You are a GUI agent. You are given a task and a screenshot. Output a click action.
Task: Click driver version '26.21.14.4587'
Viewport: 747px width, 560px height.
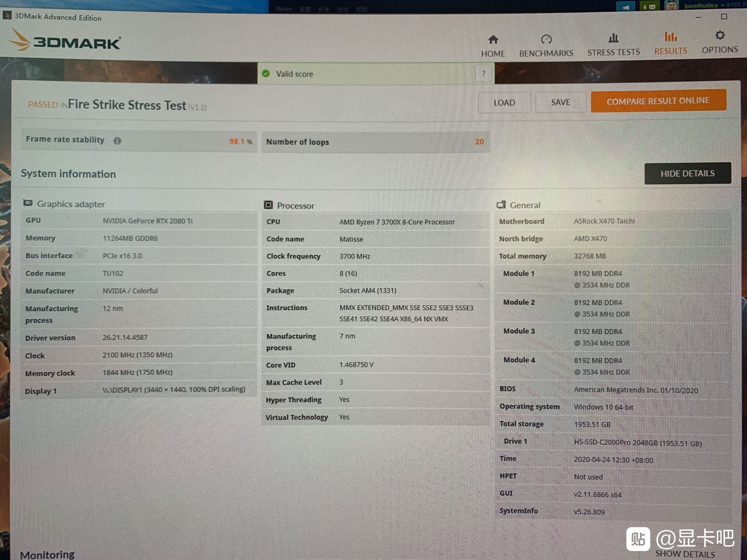click(x=125, y=337)
